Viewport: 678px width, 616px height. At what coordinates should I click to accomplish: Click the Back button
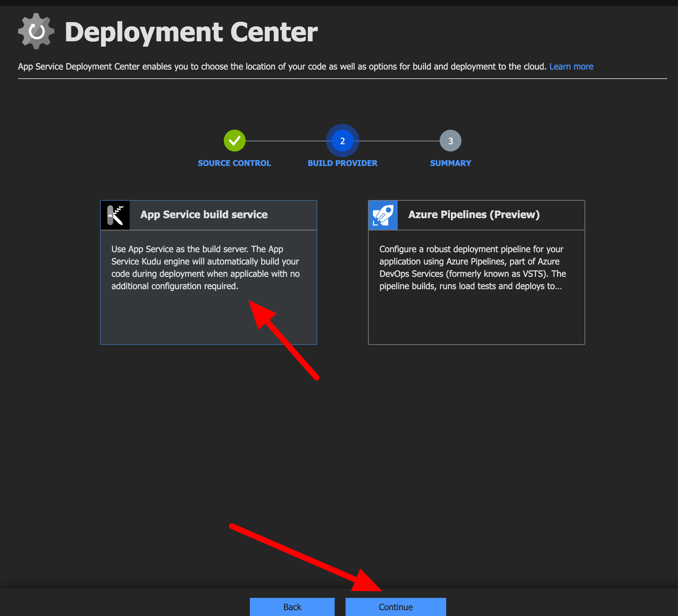[292, 607]
